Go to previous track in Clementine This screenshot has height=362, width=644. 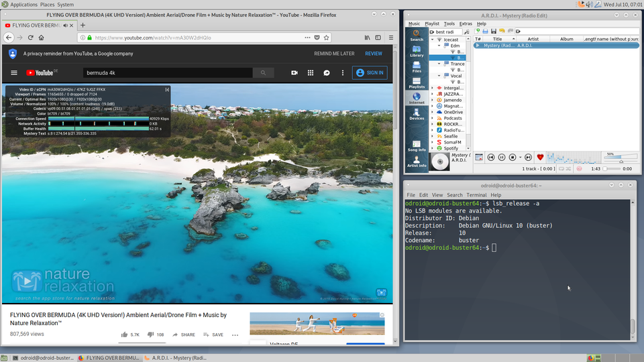[x=491, y=157]
